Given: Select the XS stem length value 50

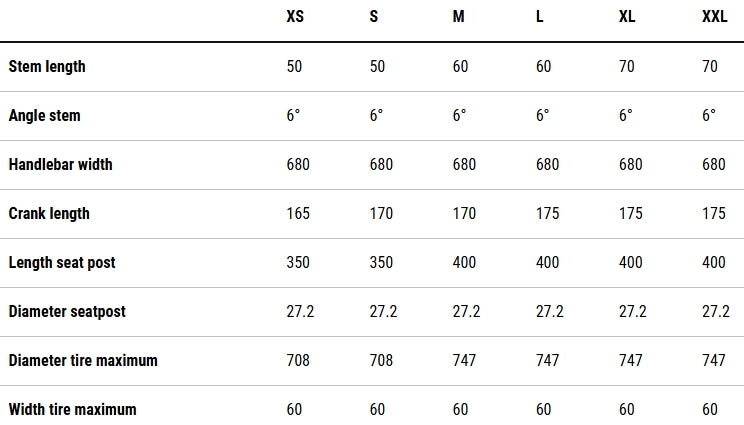Looking at the screenshot, I should (295, 67).
